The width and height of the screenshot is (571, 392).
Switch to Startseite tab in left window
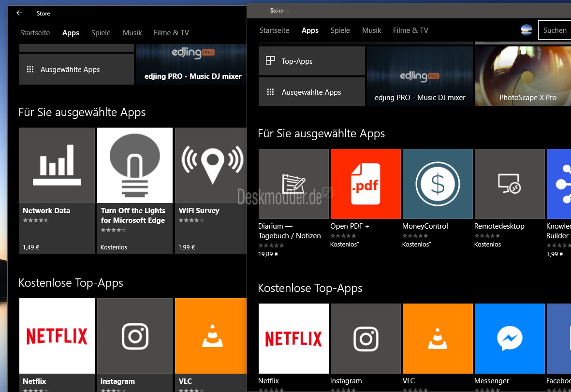[x=35, y=33]
